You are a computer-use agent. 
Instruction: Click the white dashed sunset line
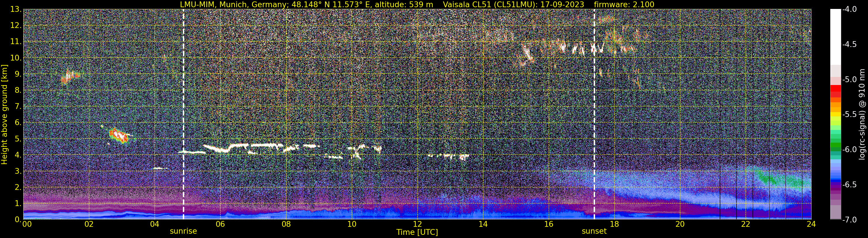(x=594, y=114)
